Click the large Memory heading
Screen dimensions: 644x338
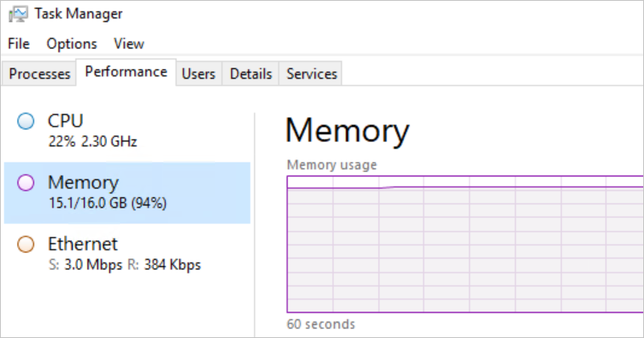tap(348, 130)
